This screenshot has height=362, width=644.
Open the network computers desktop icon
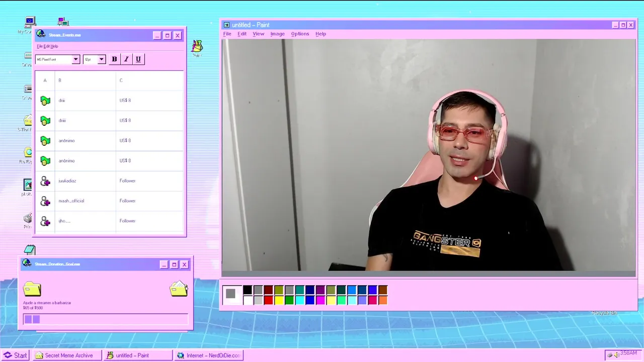pos(63,22)
